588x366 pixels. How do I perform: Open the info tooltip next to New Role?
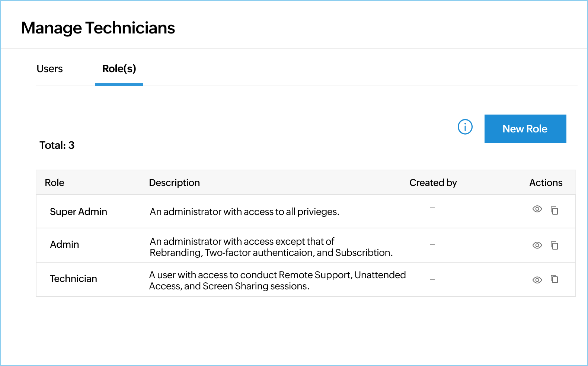(x=464, y=127)
